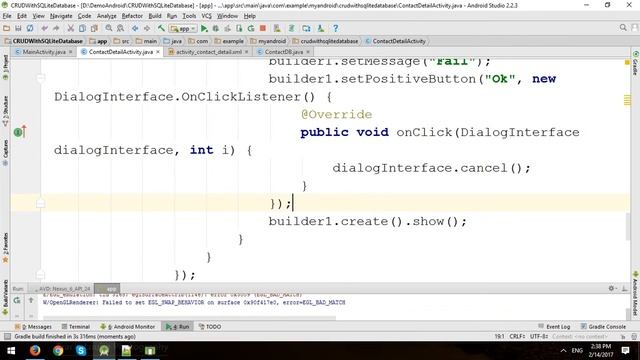The height and width of the screenshot is (360, 640).
Task: Open the Build menu
Action: 155,16
